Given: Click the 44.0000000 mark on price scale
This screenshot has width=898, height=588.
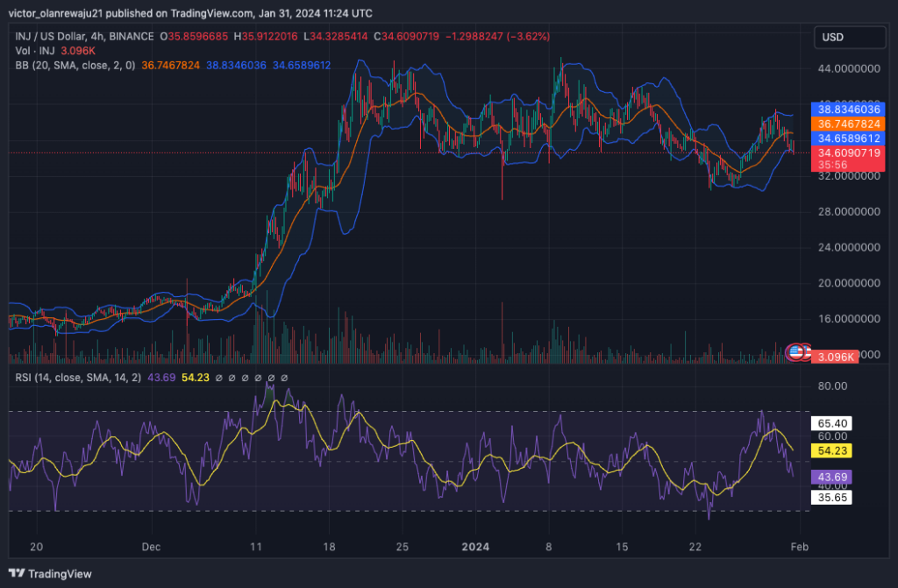Looking at the screenshot, I should (845, 68).
